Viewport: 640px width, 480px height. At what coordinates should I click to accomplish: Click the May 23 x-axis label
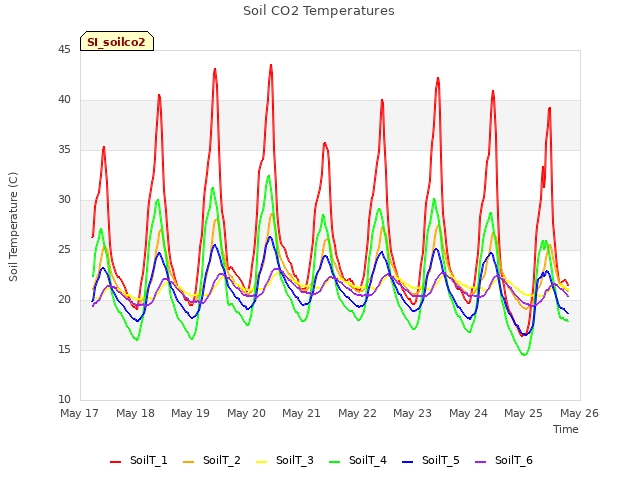pos(412,413)
